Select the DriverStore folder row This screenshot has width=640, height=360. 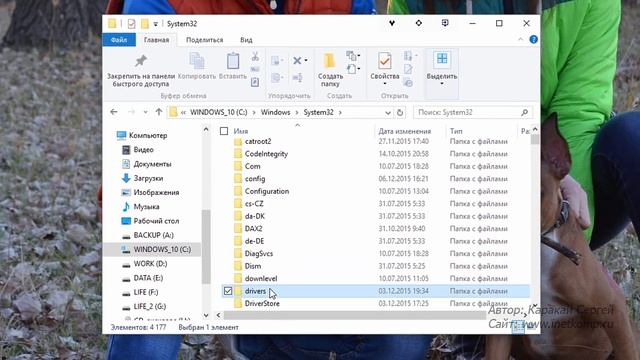pos(376,304)
